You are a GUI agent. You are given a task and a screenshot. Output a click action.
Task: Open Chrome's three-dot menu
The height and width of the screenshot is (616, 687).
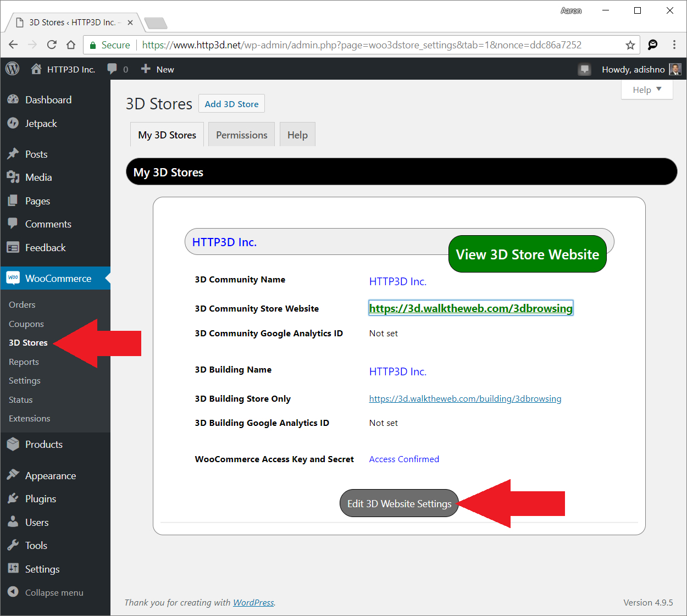pos(674,45)
